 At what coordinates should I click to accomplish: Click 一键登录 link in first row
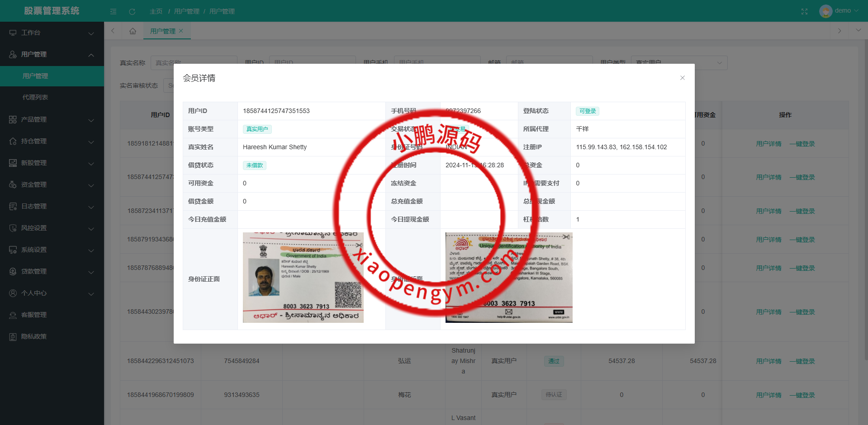click(x=802, y=144)
